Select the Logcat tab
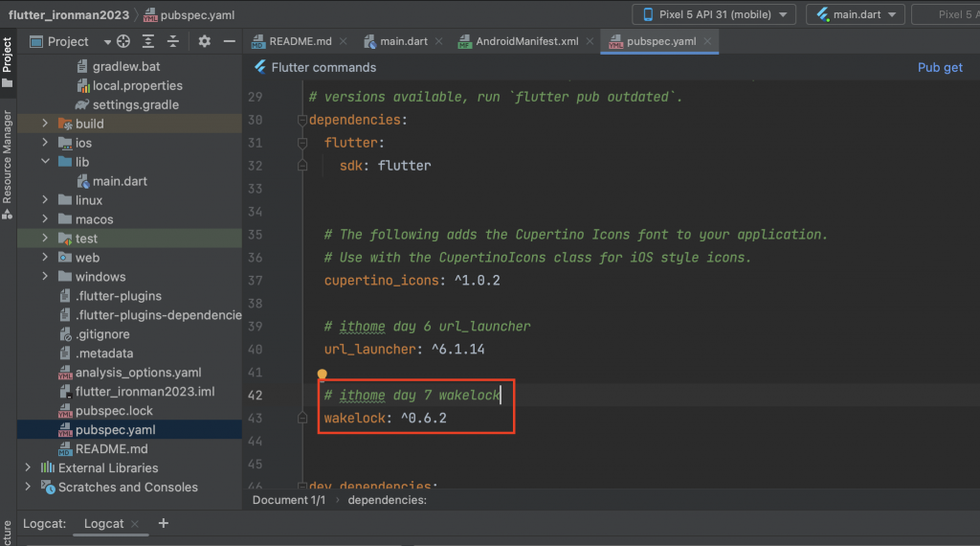 click(x=103, y=523)
